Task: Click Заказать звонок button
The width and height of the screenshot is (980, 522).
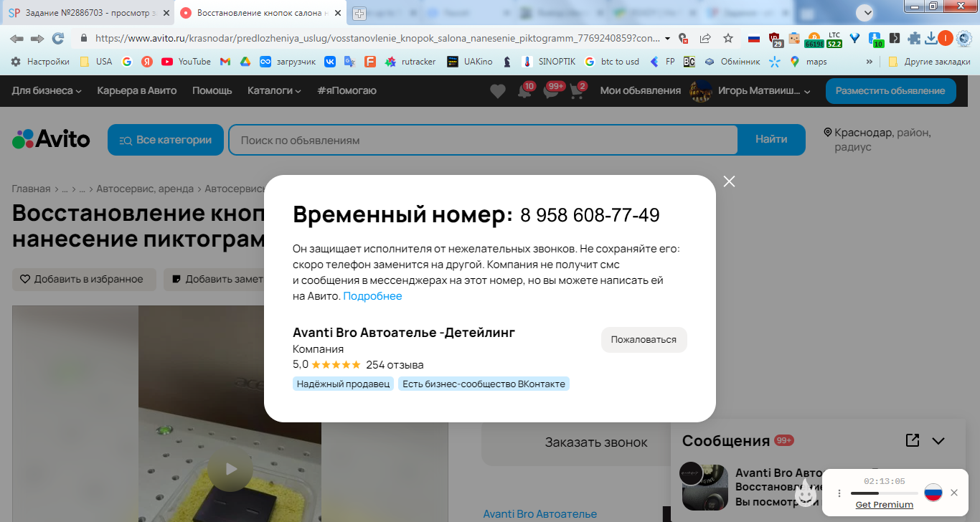Action: 596,442
